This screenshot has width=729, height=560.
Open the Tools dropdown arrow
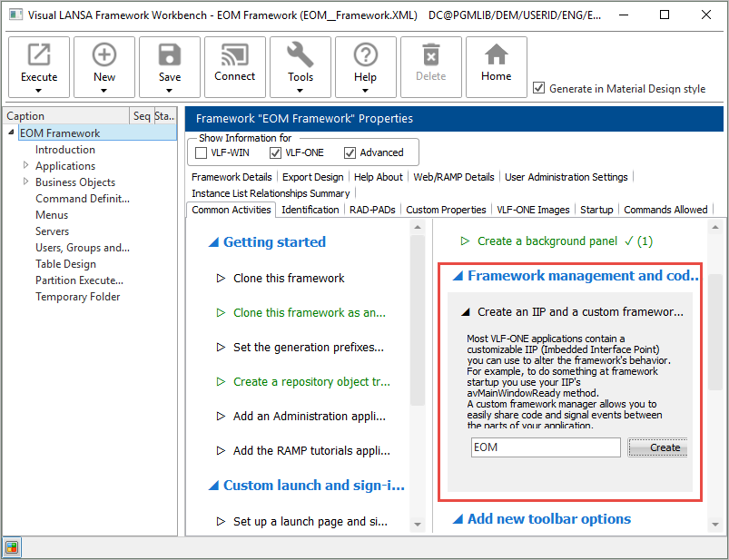pos(300,91)
